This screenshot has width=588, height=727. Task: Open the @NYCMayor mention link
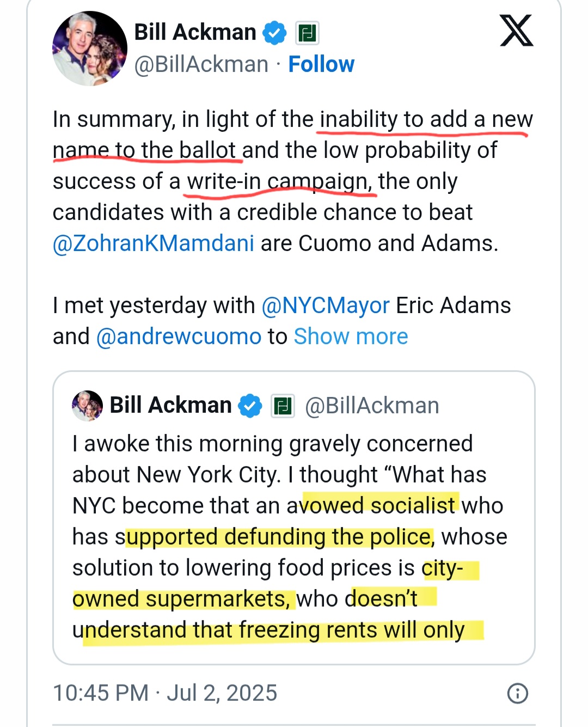pos(326,306)
